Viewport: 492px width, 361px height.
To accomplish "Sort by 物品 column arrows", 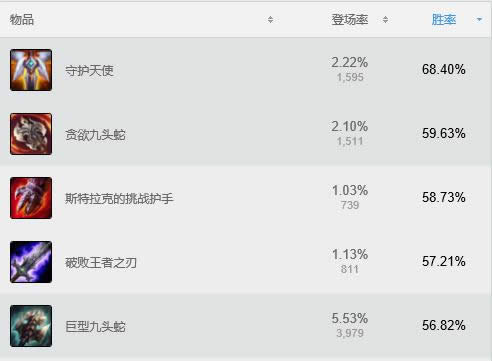I will tap(270, 20).
